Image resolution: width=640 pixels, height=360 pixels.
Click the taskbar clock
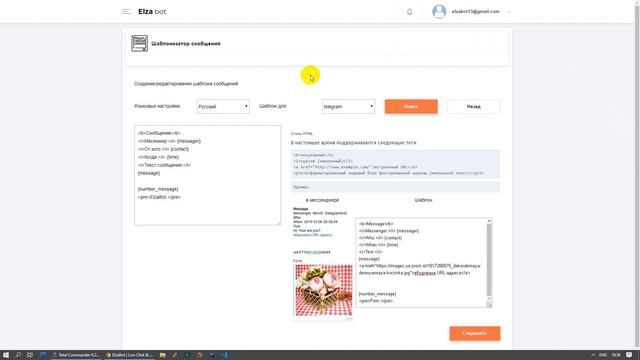[x=616, y=355]
